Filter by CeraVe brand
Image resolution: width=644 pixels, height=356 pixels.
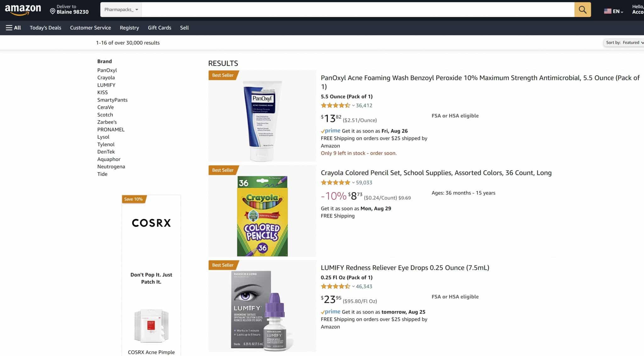pyautogui.click(x=105, y=107)
